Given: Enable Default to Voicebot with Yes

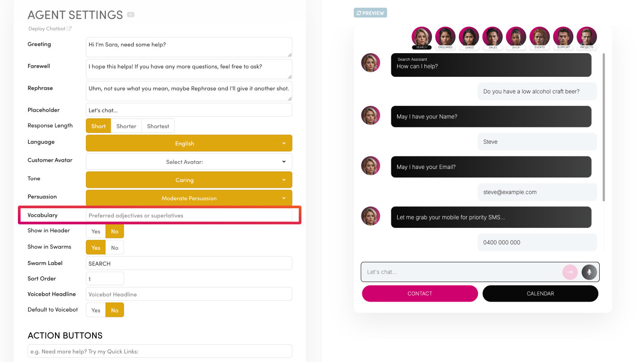Looking at the screenshot, I should [96, 310].
